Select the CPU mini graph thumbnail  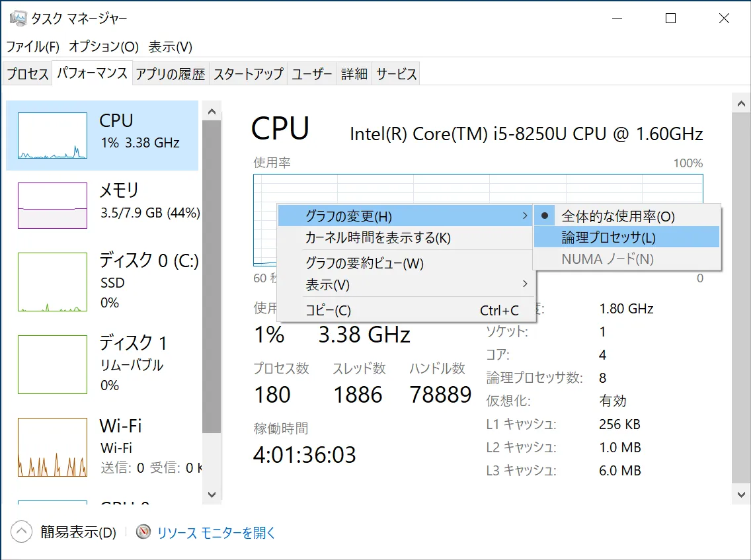point(53,135)
